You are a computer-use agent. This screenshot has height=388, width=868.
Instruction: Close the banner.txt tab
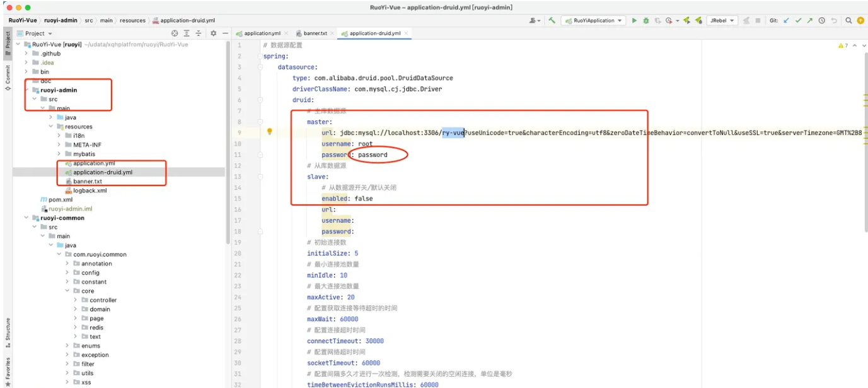[x=333, y=33]
